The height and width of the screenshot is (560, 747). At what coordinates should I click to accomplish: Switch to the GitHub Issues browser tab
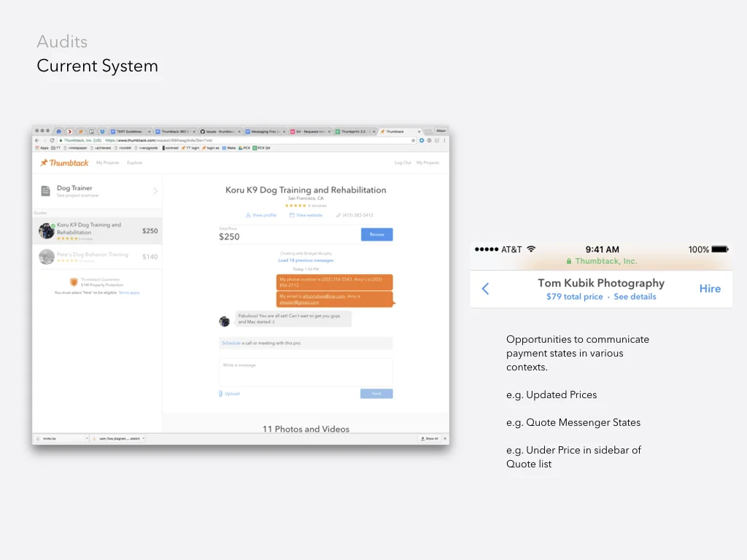coord(220,131)
